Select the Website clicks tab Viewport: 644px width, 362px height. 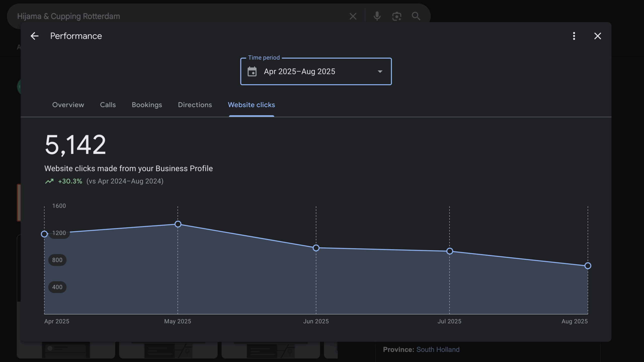tap(251, 105)
